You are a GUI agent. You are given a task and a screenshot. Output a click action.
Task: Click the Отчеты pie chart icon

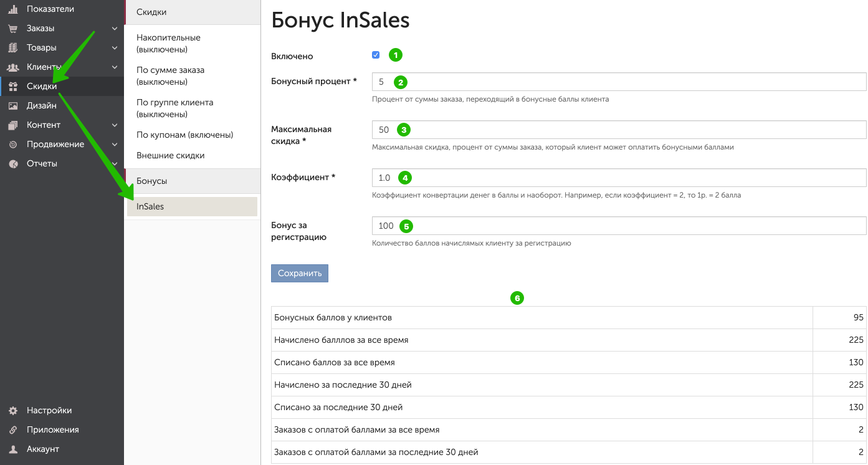(x=13, y=163)
